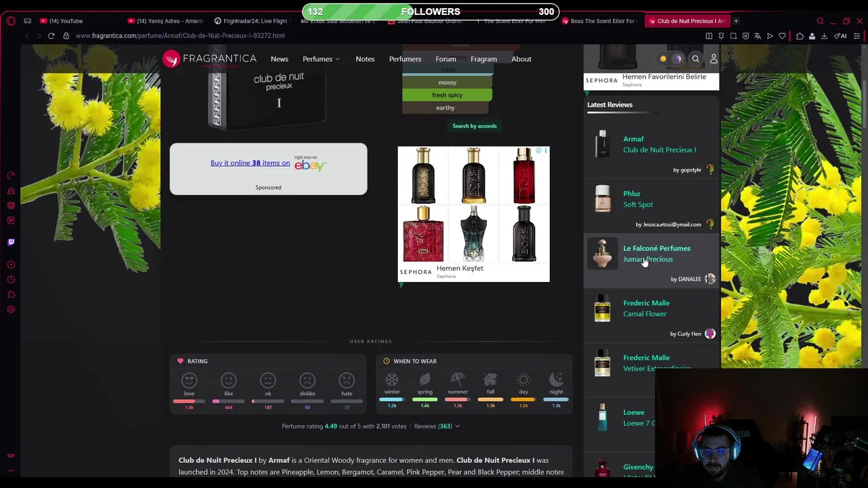This screenshot has width=868, height=488.
Task: Take a snapshot with the capture icon
Action: (x=733, y=36)
